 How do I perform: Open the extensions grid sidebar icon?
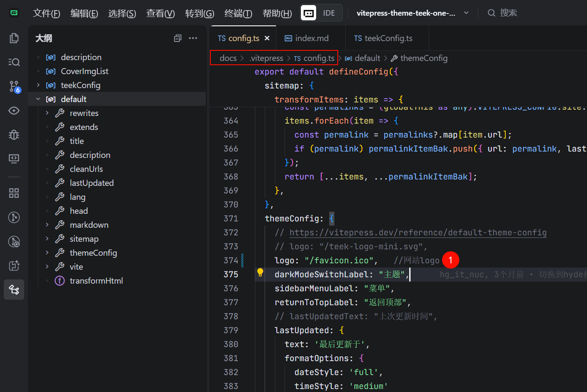(x=14, y=193)
